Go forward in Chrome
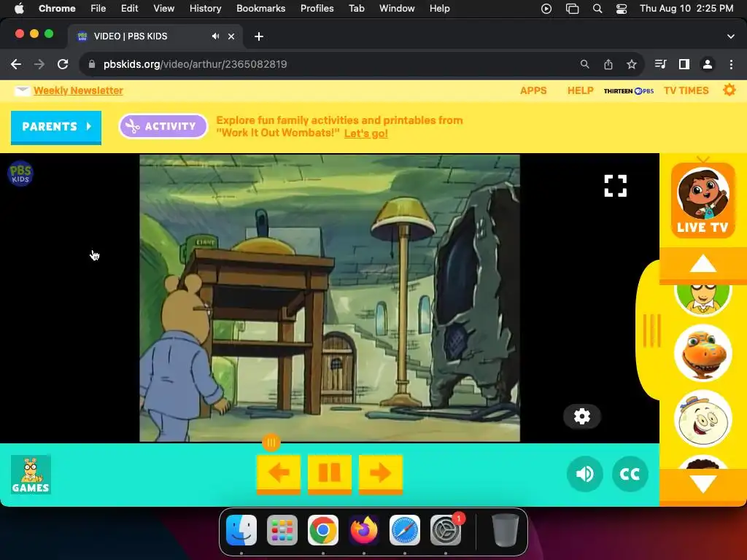Viewport: 747px width, 560px height. coord(39,64)
